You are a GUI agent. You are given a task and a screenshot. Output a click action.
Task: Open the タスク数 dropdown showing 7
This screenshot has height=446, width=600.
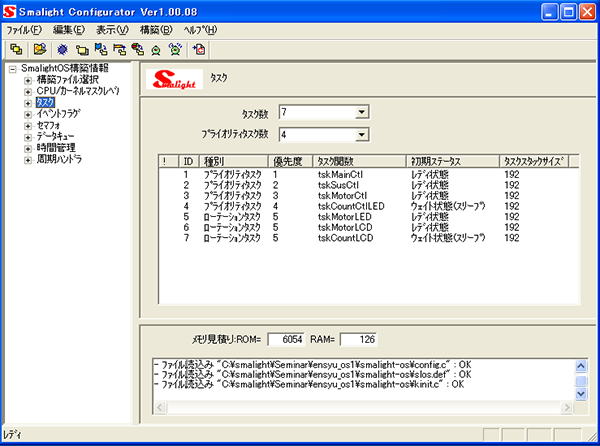(361, 112)
